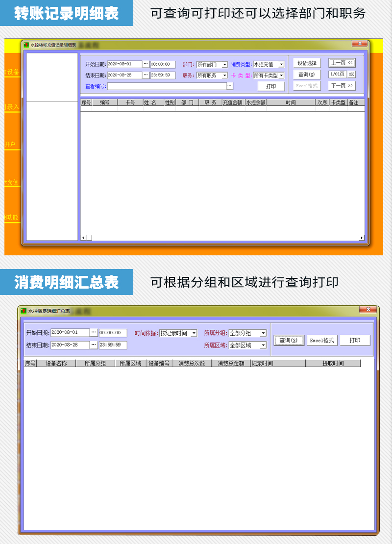
Task: Open end date picker in consumption summary window
Action: [94, 345]
